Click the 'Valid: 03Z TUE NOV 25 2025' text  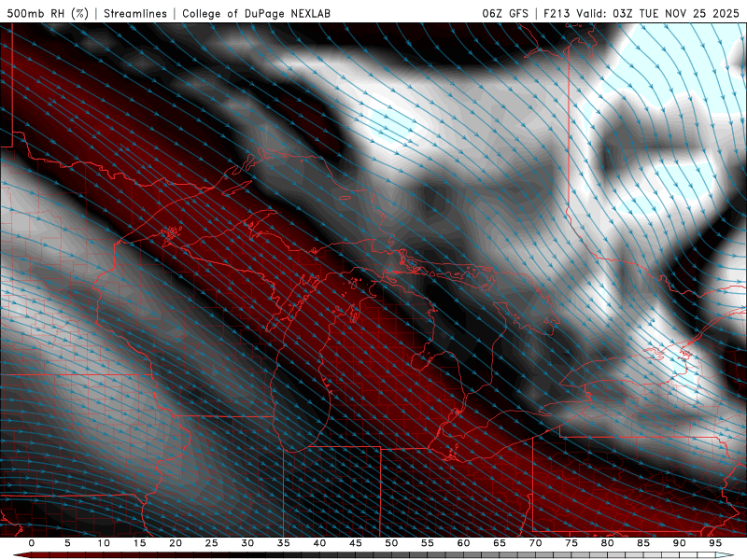click(x=658, y=13)
